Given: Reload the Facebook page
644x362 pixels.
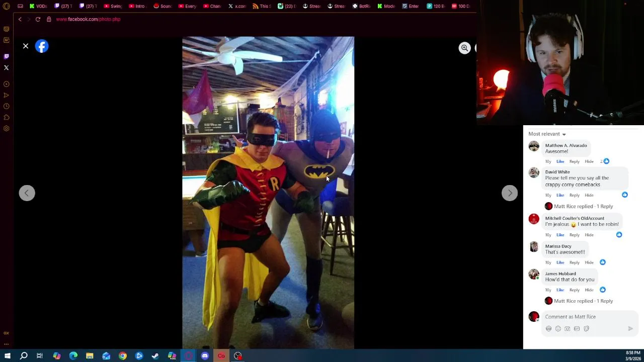Looking at the screenshot, I should point(38,19).
